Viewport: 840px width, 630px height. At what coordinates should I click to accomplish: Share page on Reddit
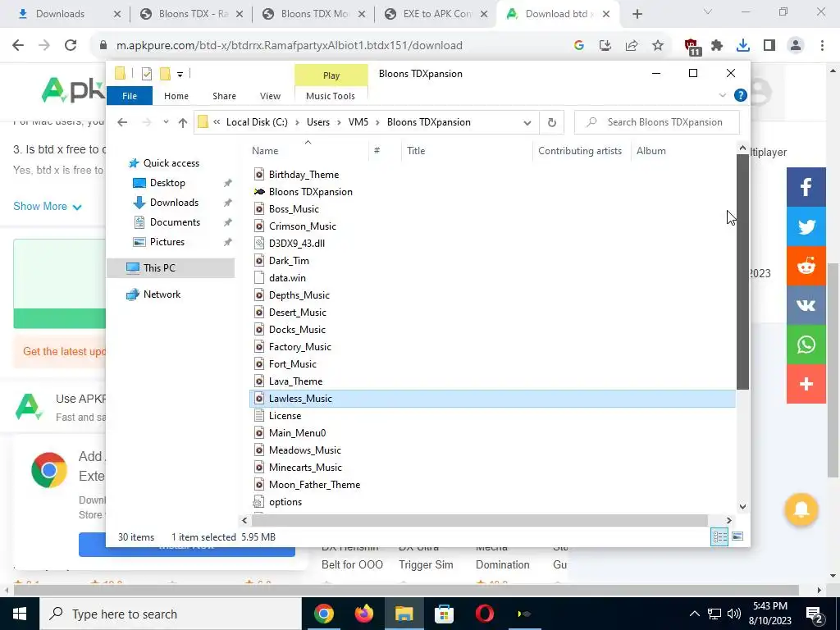[806, 266]
